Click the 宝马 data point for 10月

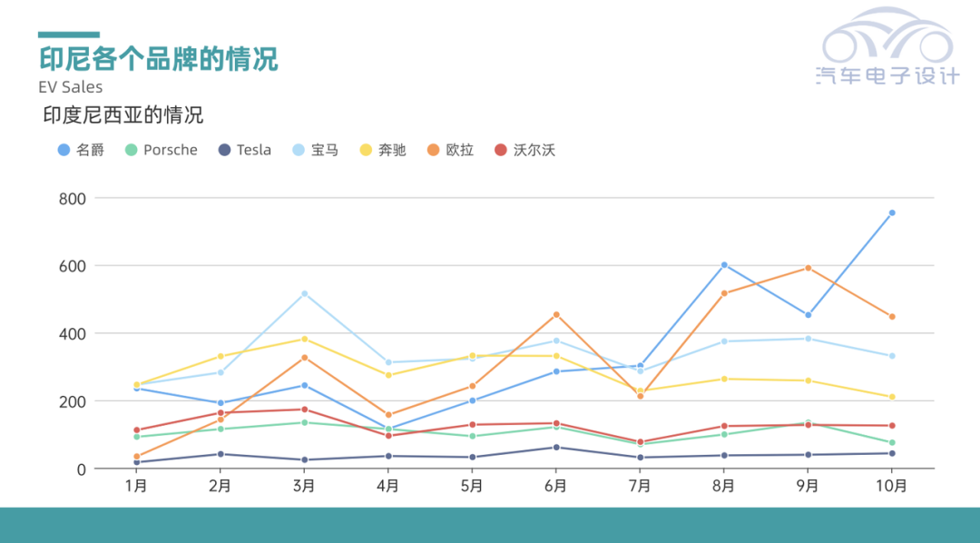pos(892,356)
